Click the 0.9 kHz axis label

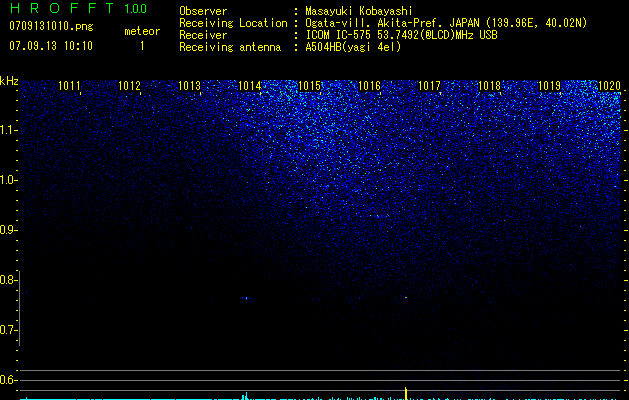(7, 230)
